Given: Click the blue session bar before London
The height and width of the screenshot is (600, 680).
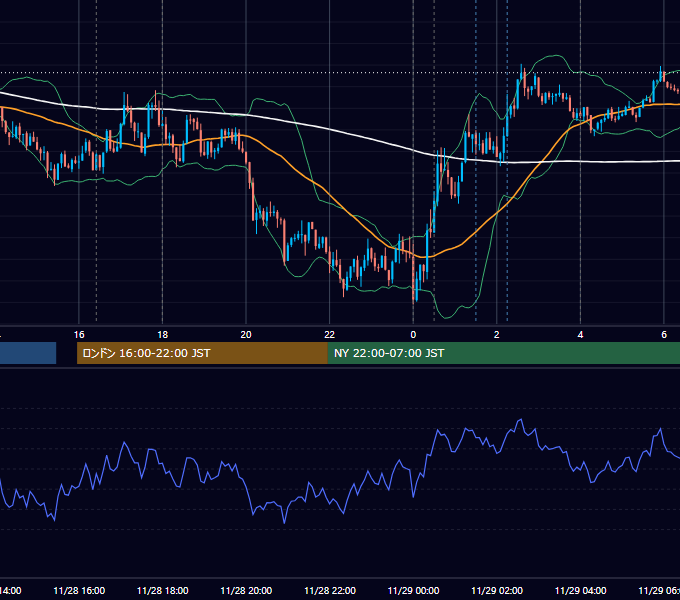Looking at the screenshot, I should (28, 353).
